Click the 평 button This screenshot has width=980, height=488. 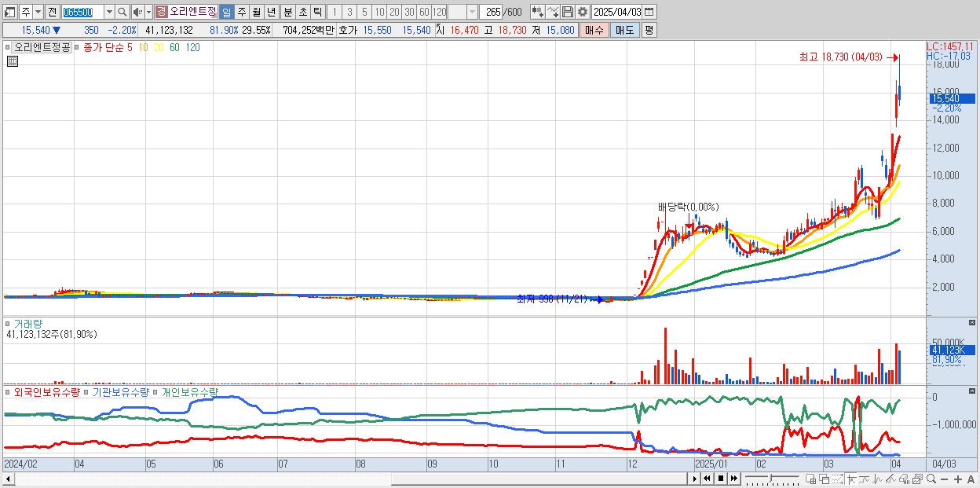click(x=649, y=30)
